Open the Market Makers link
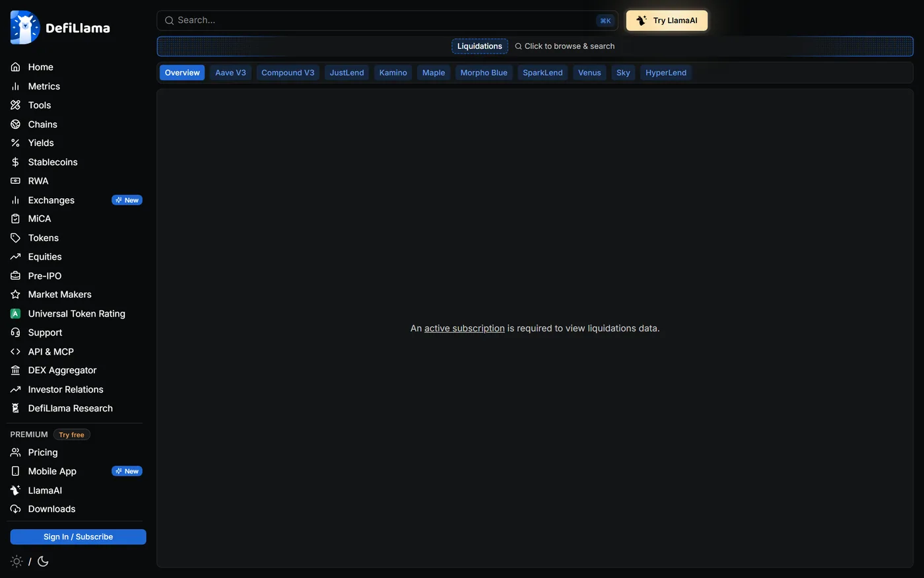 [60, 295]
